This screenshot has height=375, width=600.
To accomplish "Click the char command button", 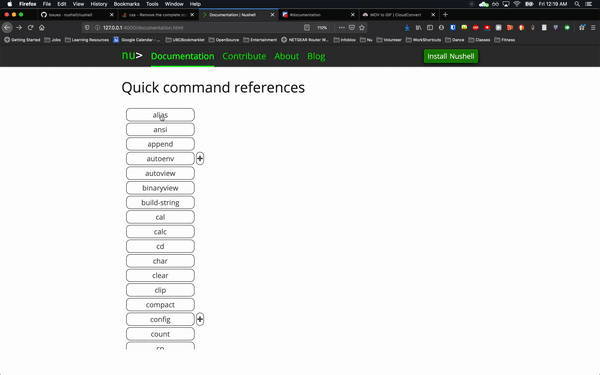I will (160, 261).
